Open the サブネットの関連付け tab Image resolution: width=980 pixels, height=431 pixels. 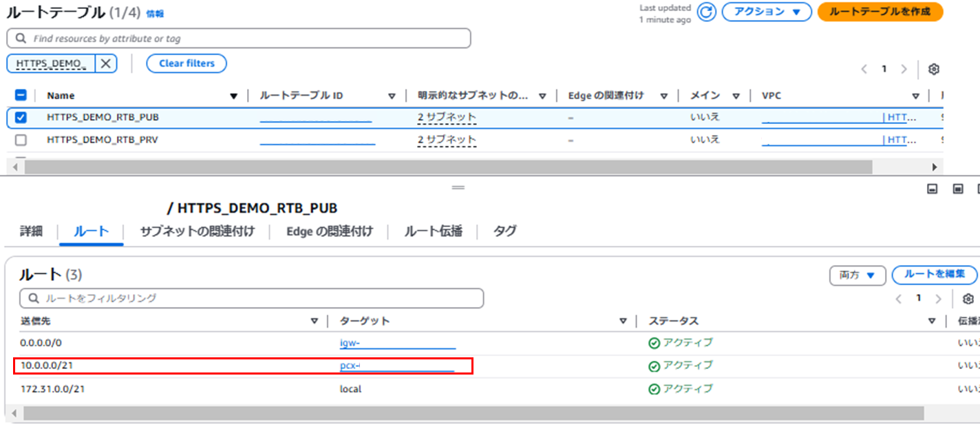[x=197, y=231]
